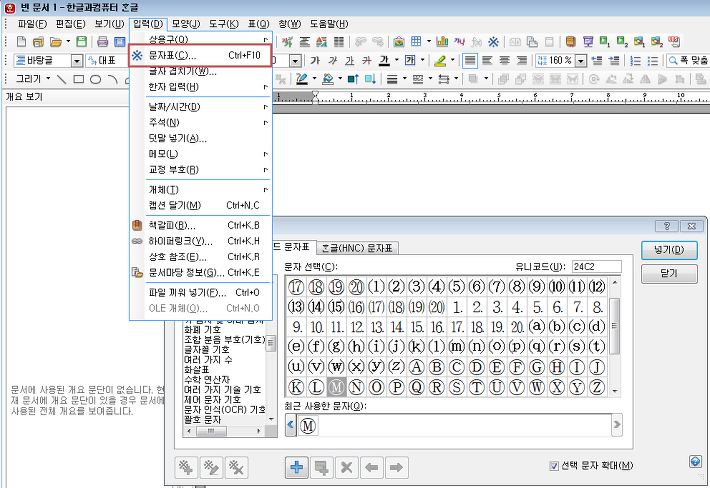Click the printer icon
This screenshot has height=488, width=710.
point(103,42)
